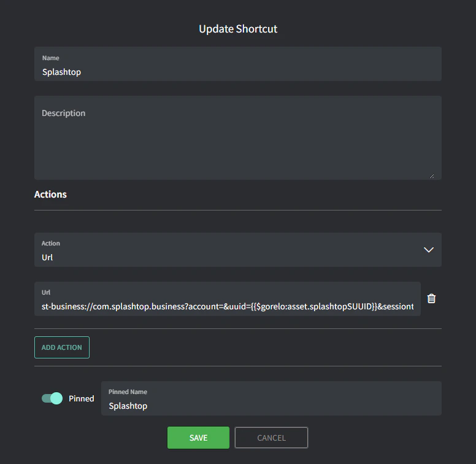Grab the Description resize handle corner
The height and width of the screenshot is (464, 476).
432,176
